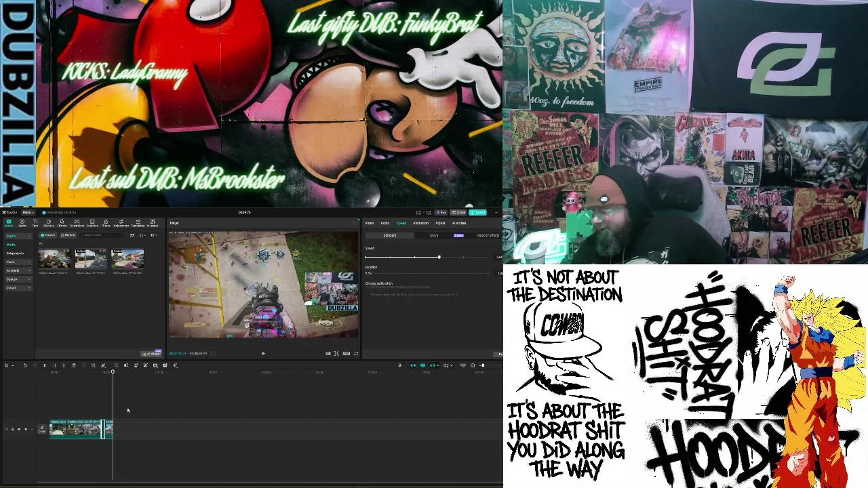Image resolution: width=868 pixels, height=488 pixels.
Task: Click the Player panel menu icon
Action: (355, 223)
